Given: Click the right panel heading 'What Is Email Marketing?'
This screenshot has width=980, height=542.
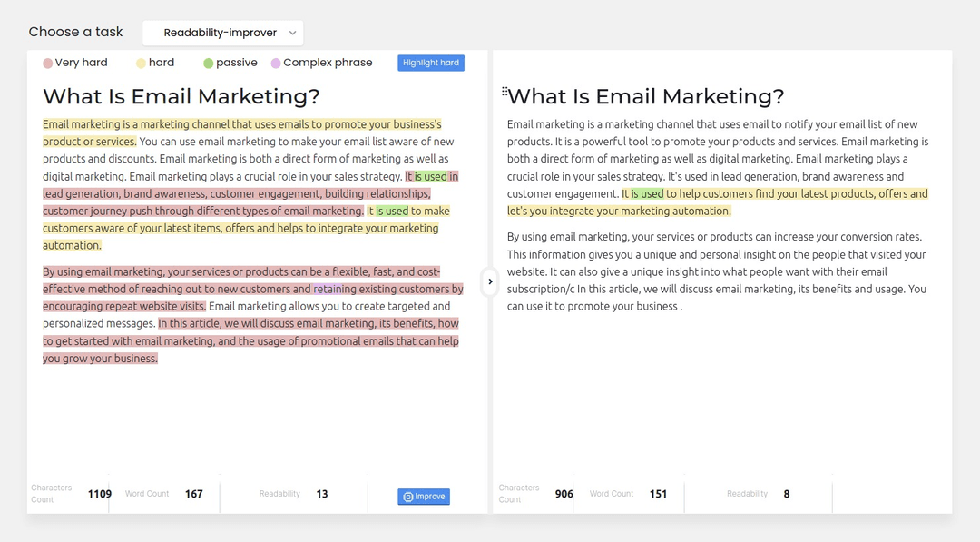Looking at the screenshot, I should (x=646, y=96).
